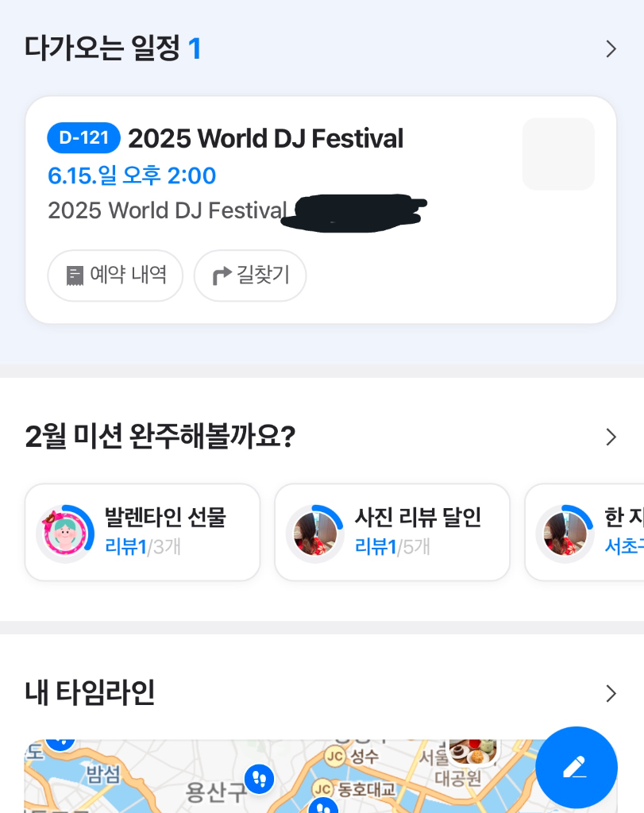Select the 사진 리뷰 달인 mission card title
Viewport: 644px width, 813px height.
coord(418,518)
